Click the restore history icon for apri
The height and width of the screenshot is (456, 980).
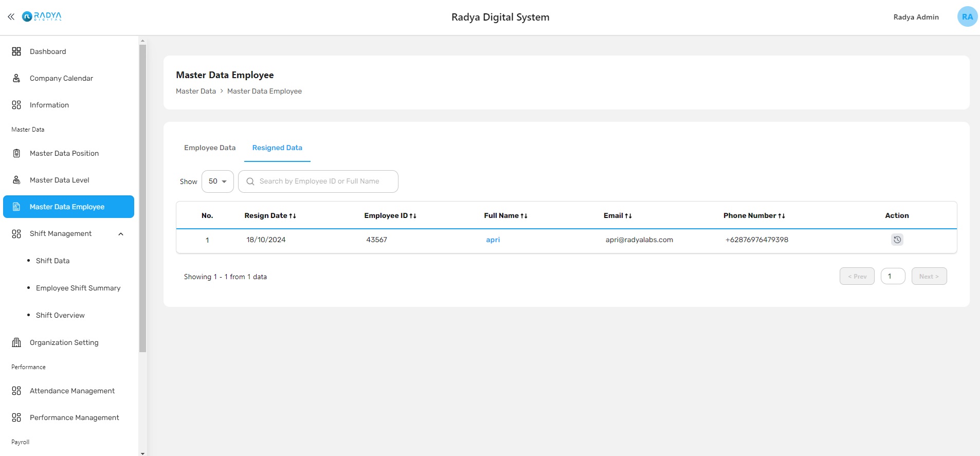coord(897,240)
